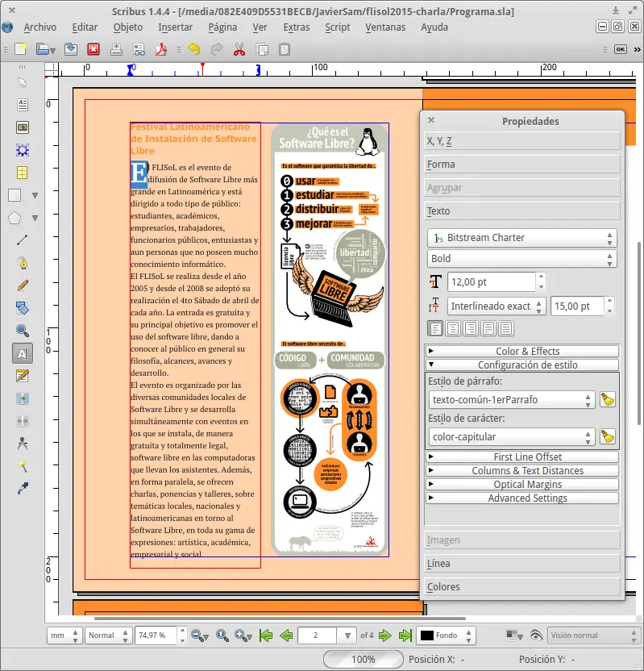Open the Interlineado exact line spacing dropdown
The image size is (644, 671).
[x=497, y=306]
